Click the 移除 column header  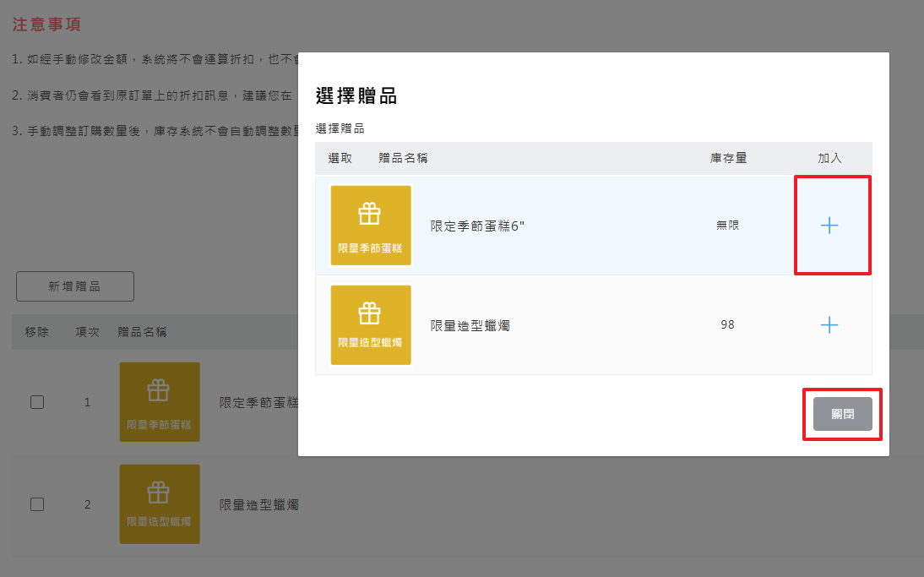tap(37, 332)
